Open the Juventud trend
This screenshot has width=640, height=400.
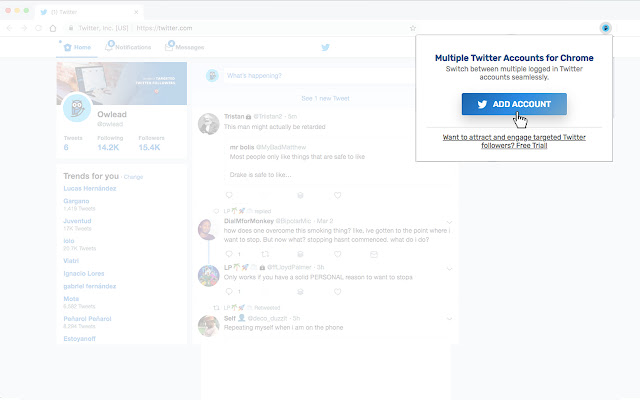[x=77, y=221]
